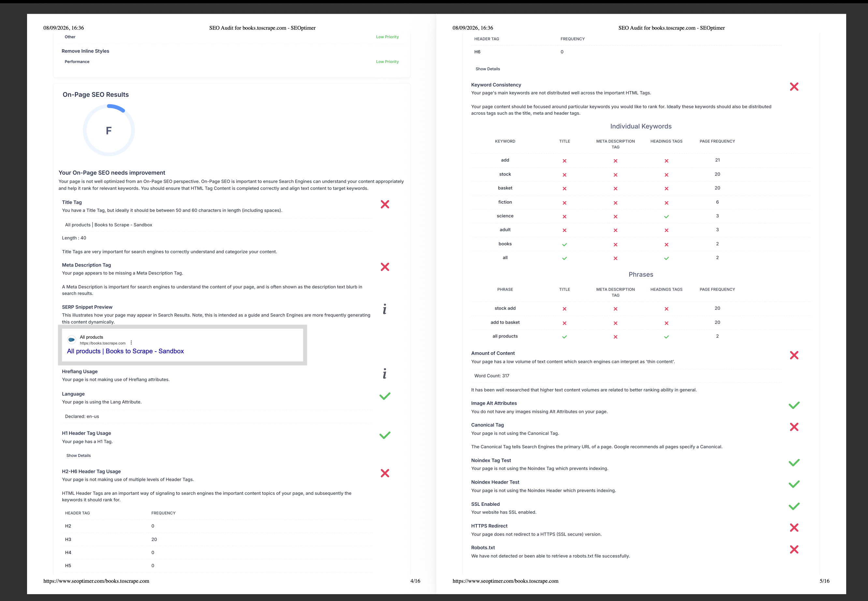Click the 'Phrases' table heading
The height and width of the screenshot is (601, 868).
tap(641, 274)
